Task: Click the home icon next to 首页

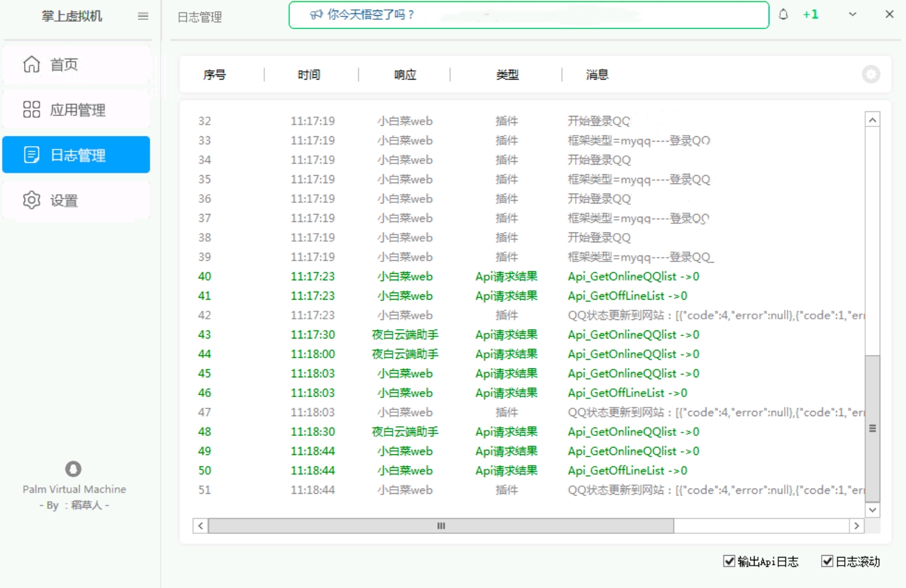Action: [32, 65]
